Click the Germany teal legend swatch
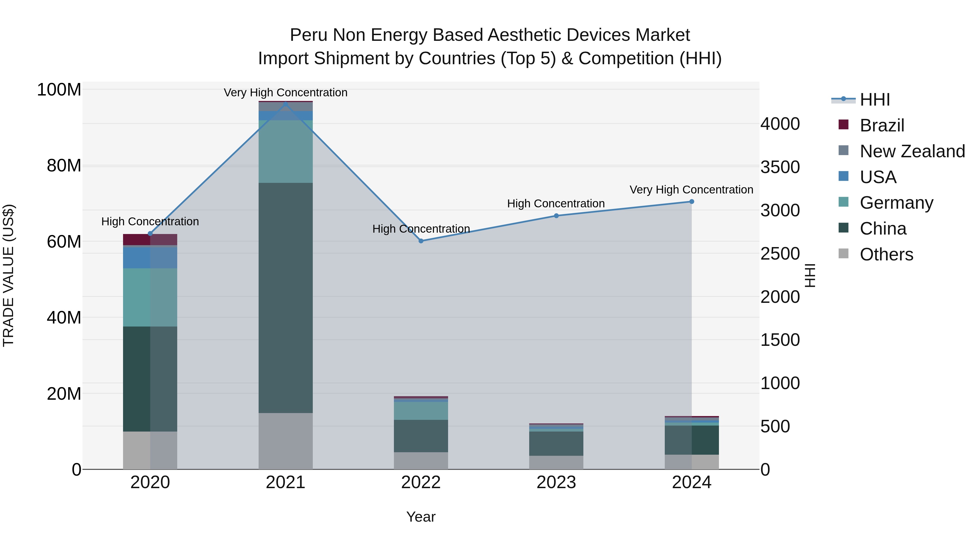This screenshot has width=980, height=551. 843,202
